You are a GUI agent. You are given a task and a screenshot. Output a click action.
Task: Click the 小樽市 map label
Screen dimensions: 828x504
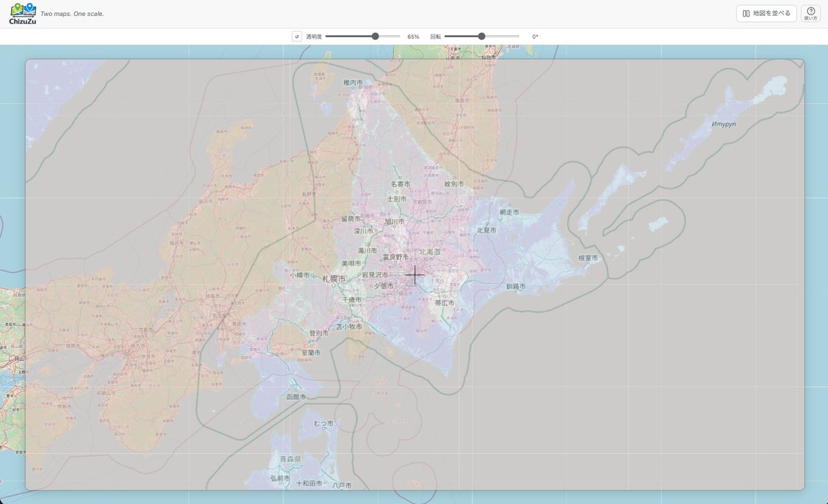(299, 274)
